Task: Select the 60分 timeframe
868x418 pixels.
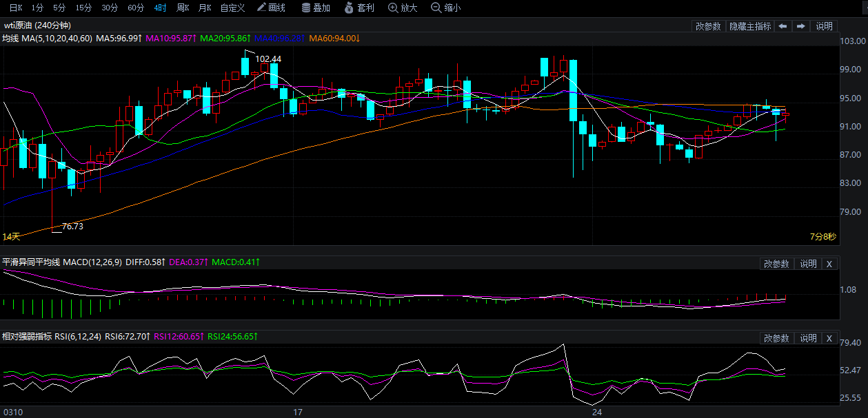Action: pos(137,8)
